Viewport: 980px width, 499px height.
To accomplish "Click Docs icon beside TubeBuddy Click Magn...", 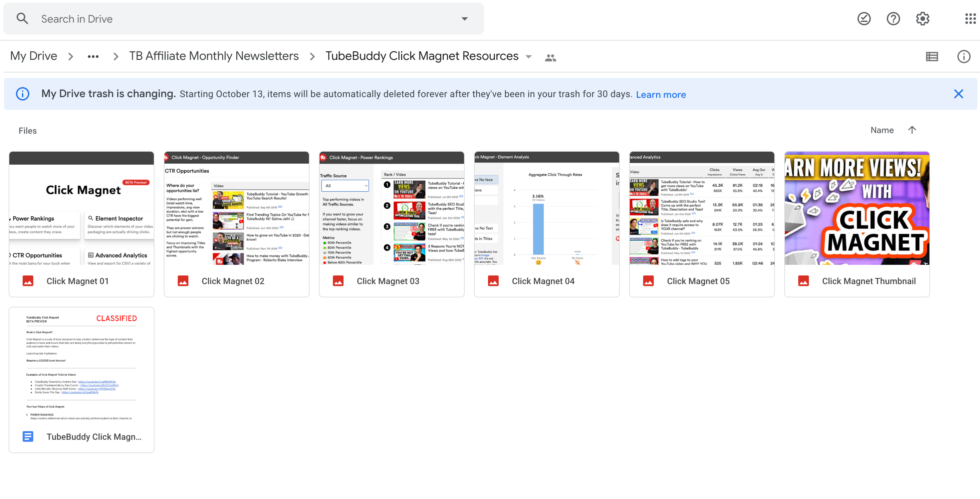I will (x=28, y=436).
